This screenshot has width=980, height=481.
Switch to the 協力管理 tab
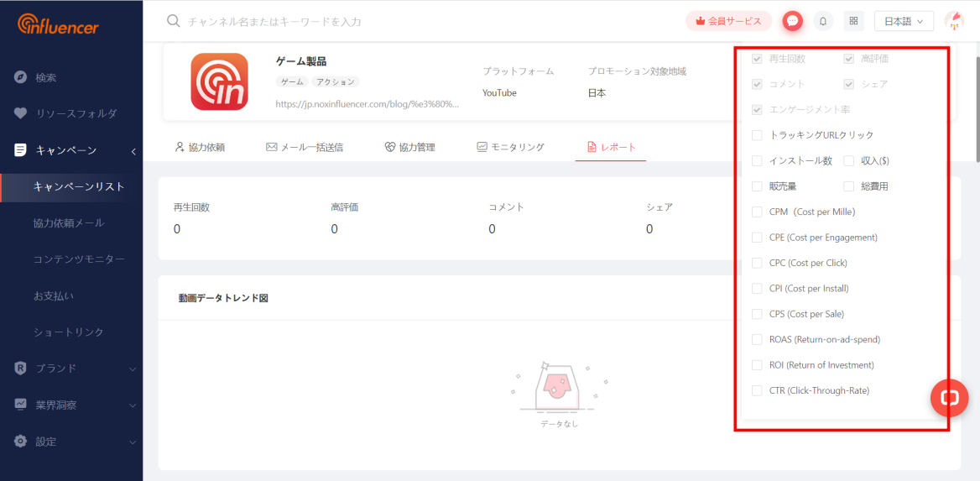(409, 148)
